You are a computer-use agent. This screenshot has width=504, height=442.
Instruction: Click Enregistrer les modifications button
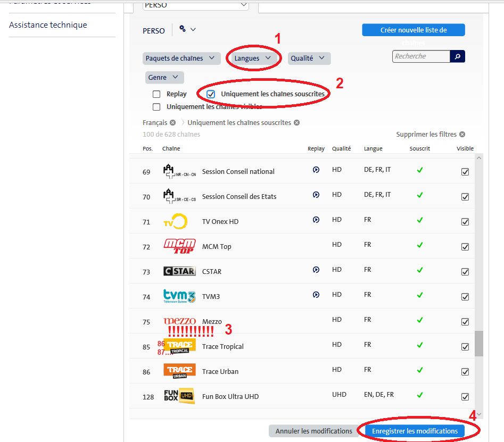(x=415, y=431)
